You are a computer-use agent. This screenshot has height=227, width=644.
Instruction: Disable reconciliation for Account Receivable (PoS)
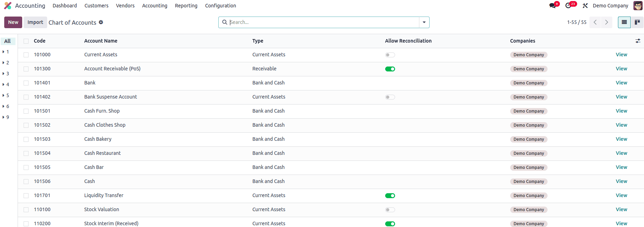pos(390,69)
